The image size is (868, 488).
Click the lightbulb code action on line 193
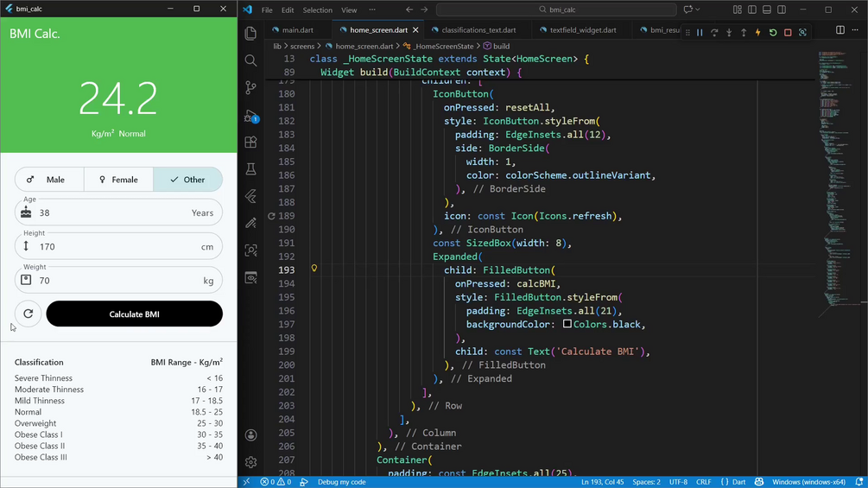point(314,269)
